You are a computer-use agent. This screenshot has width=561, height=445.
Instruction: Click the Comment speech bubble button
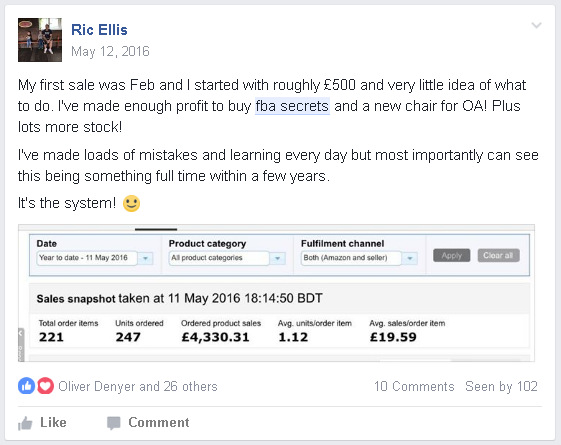pyautogui.click(x=148, y=422)
